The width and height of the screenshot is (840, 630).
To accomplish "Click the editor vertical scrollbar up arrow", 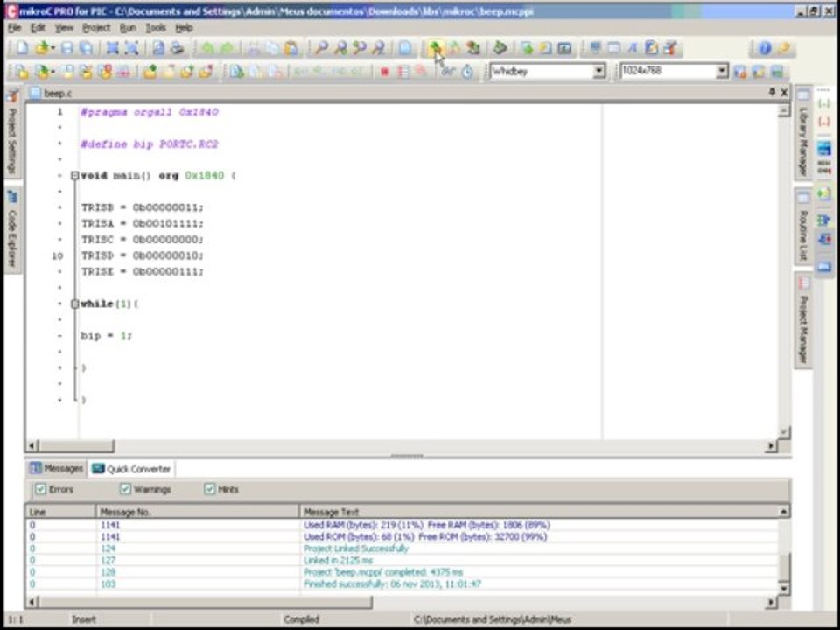I will 783,110.
